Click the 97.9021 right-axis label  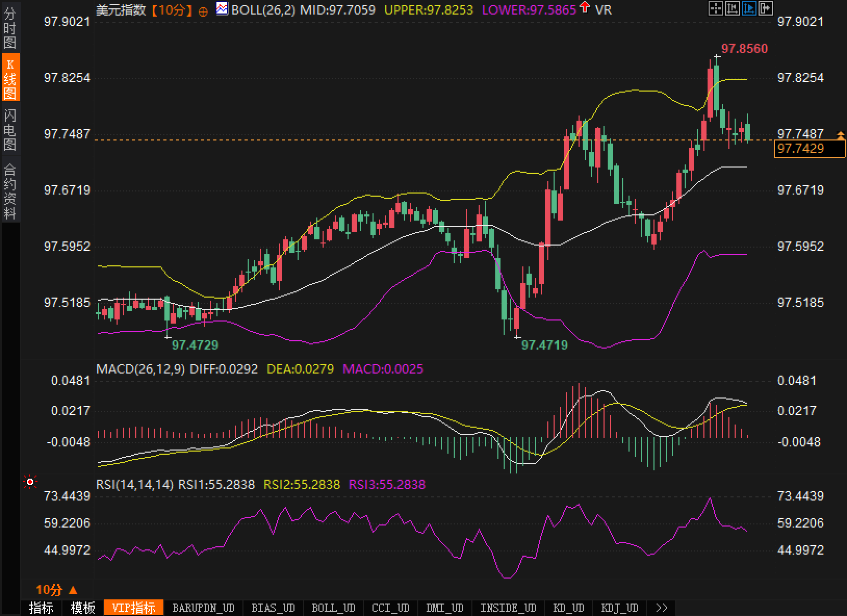tap(801, 22)
